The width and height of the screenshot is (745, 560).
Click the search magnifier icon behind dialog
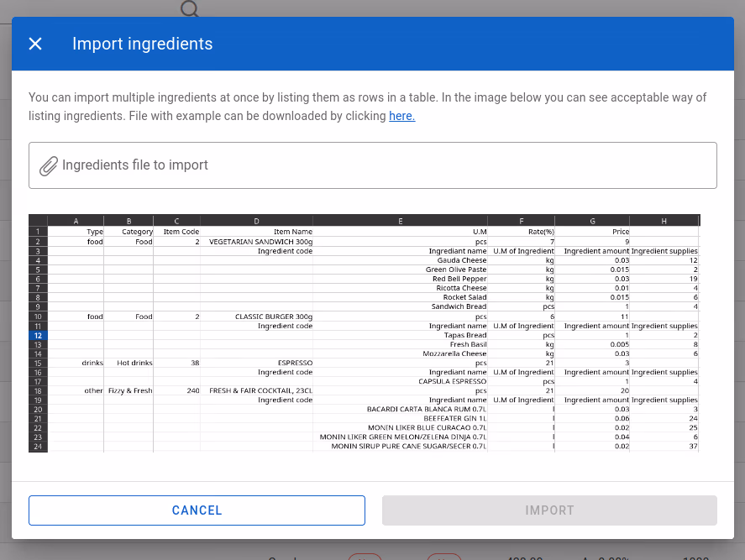190,8
